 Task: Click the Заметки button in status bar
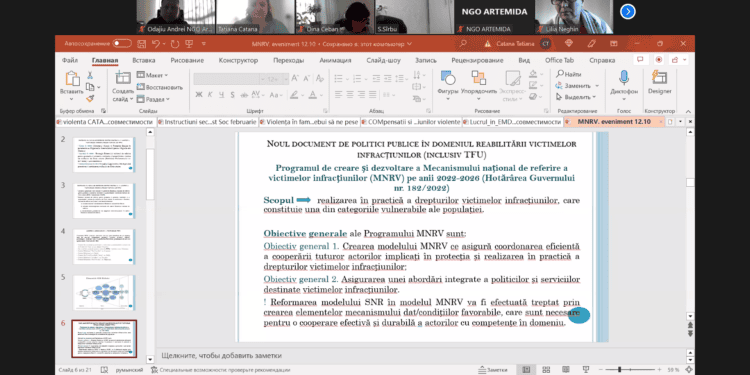(493, 370)
